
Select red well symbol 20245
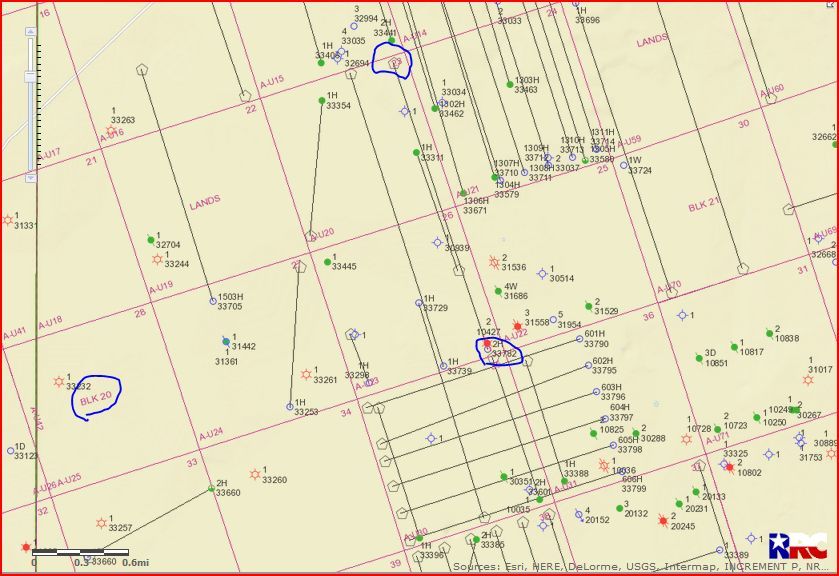point(663,520)
